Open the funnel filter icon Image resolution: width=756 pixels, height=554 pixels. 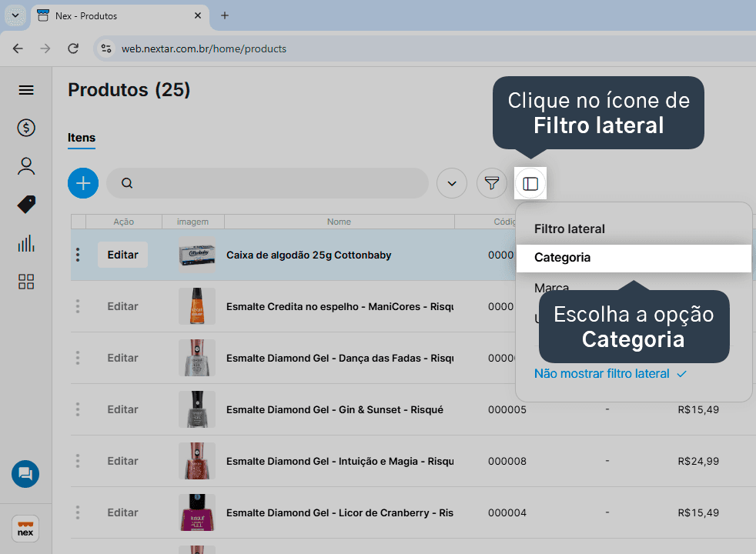pyautogui.click(x=492, y=183)
